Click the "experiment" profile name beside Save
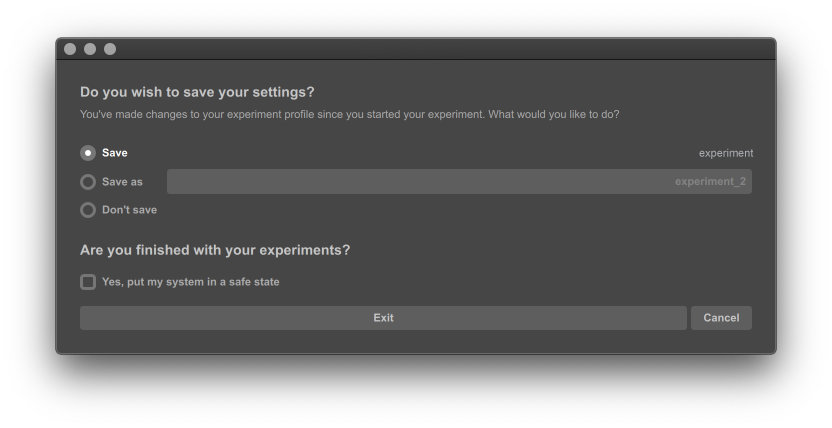The width and height of the screenshot is (832, 428). click(x=726, y=153)
